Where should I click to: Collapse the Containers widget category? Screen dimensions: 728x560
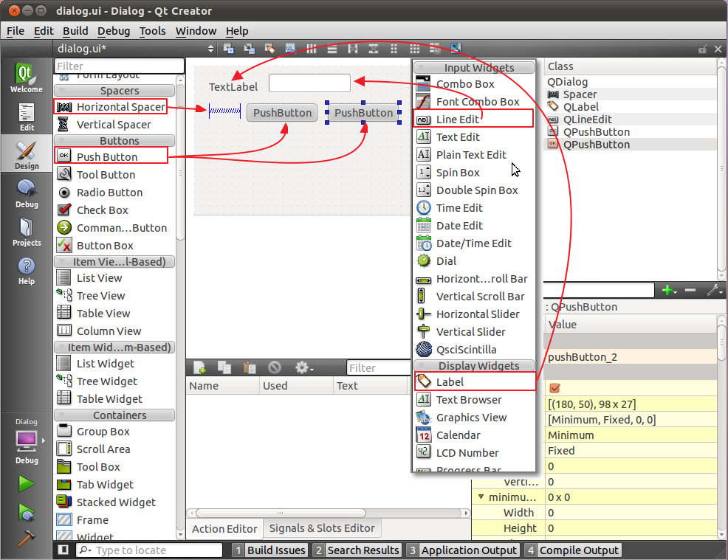114,415
